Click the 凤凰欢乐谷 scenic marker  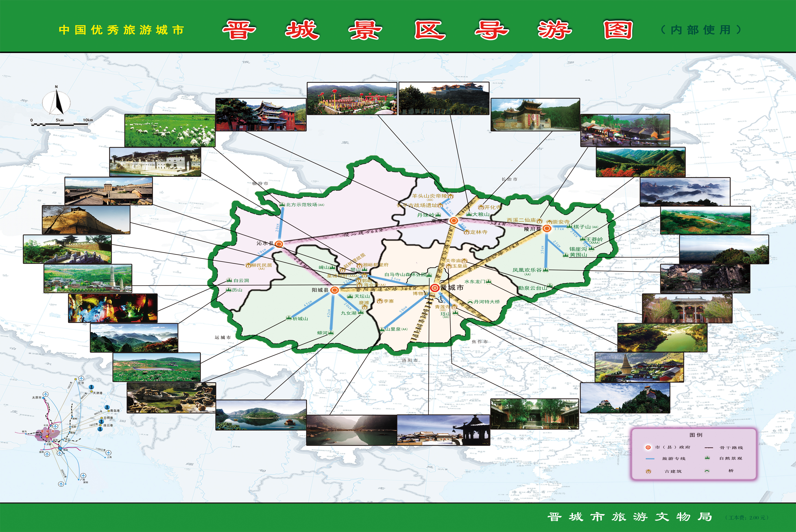pos(545,270)
